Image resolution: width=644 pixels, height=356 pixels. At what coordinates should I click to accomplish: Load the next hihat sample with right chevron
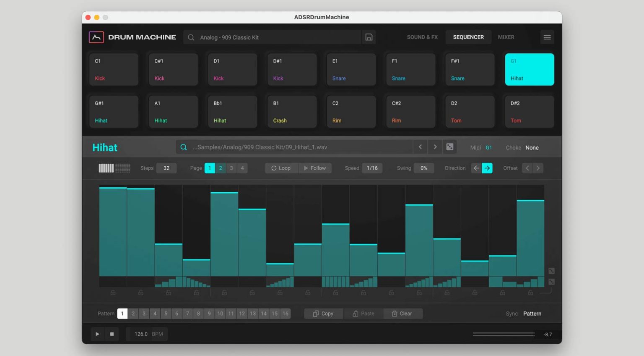click(x=435, y=147)
